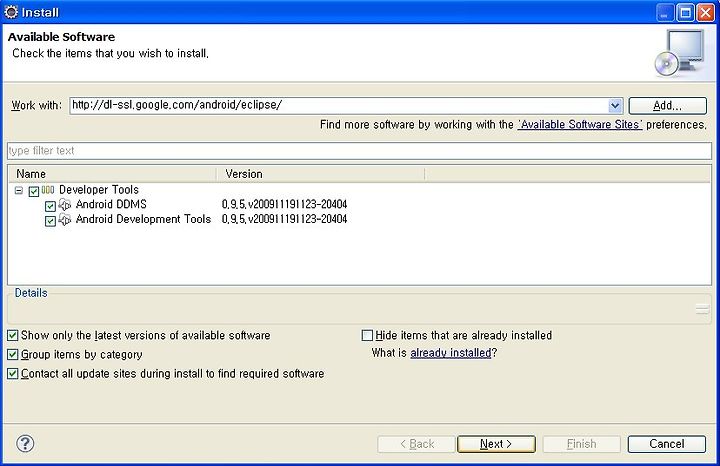Open the already installed link
The image size is (720, 466).
click(451, 353)
